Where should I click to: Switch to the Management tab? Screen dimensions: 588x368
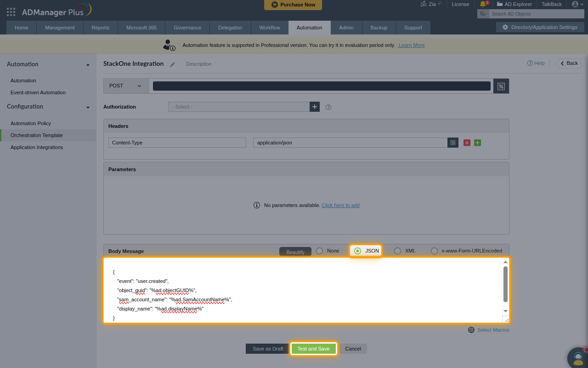(x=60, y=28)
